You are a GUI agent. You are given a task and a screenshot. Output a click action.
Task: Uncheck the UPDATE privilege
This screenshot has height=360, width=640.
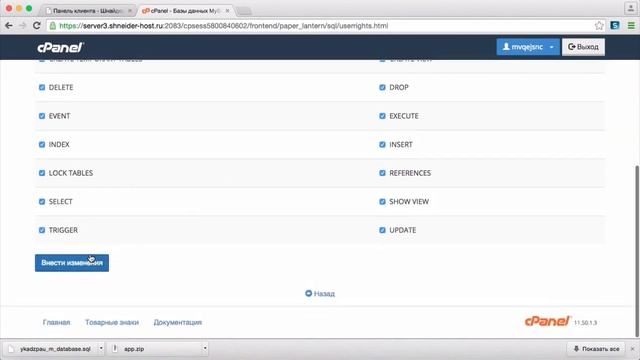(x=382, y=230)
